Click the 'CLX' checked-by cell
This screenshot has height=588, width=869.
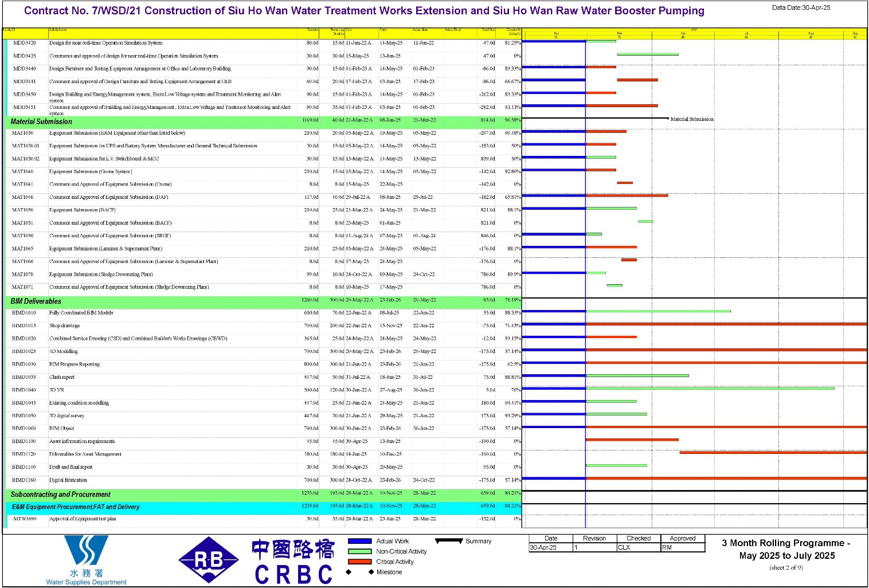point(639,547)
